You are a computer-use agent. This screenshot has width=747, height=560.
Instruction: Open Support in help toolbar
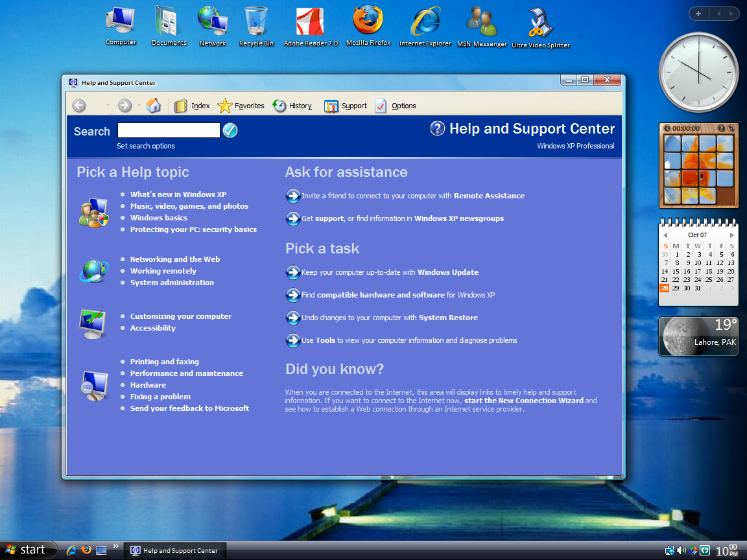click(346, 106)
